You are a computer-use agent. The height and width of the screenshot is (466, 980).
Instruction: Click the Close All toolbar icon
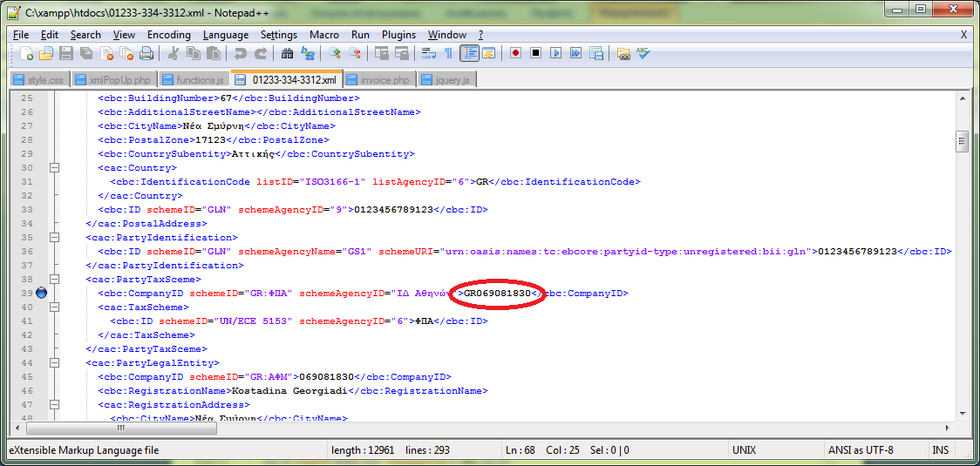click(126, 54)
